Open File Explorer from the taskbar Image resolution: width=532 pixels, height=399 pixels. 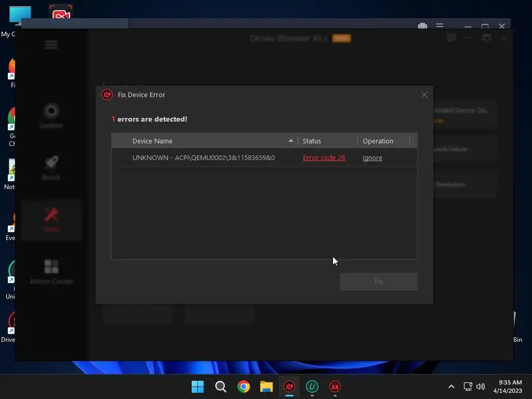pyautogui.click(x=267, y=387)
